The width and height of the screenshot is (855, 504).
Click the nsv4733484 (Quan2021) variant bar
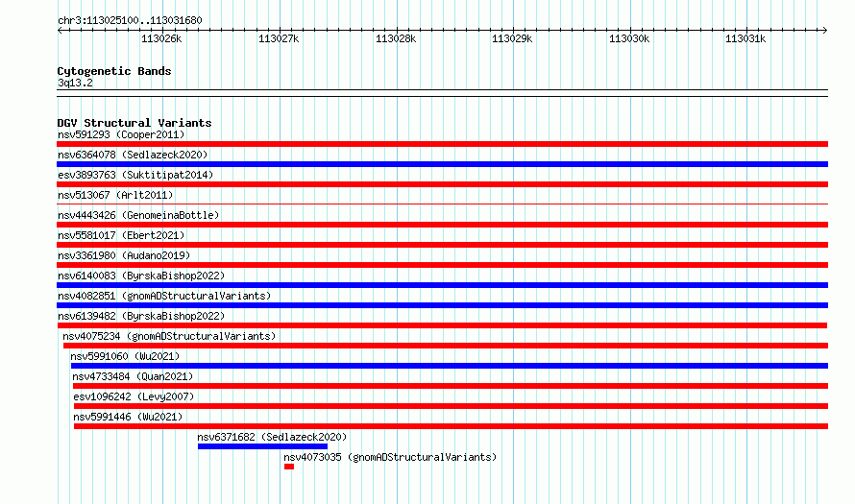(x=451, y=386)
